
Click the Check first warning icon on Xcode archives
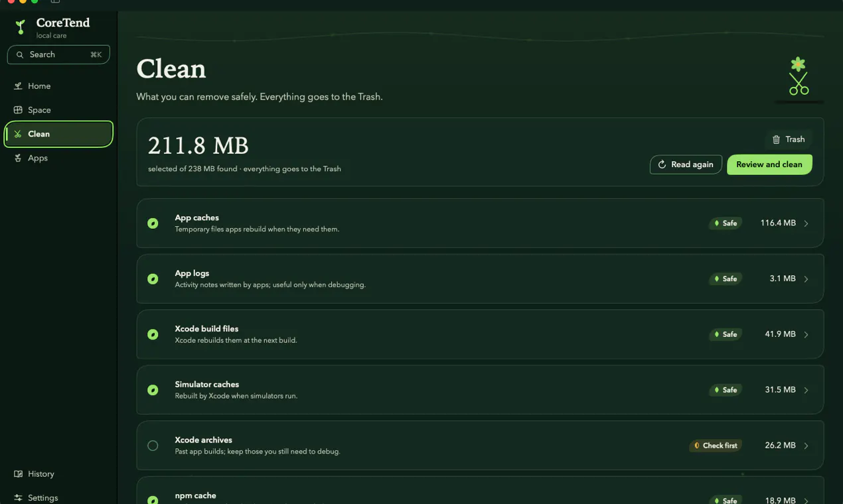click(x=696, y=446)
